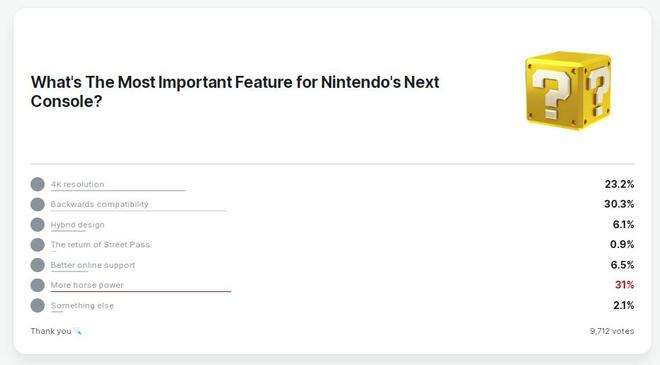660x365 pixels.
Task: Select the Backwards compatibility radio button
Action: point(37,204)
